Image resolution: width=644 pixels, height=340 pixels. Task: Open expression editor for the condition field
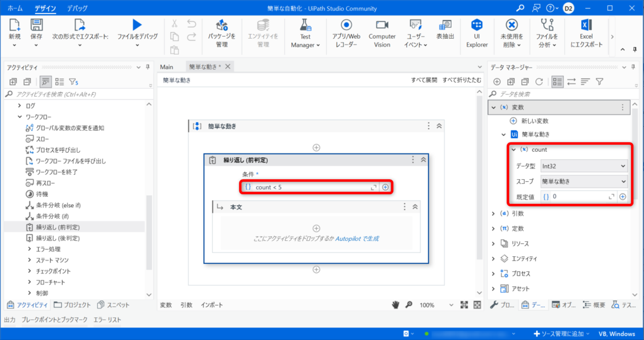tap(374, 187)
